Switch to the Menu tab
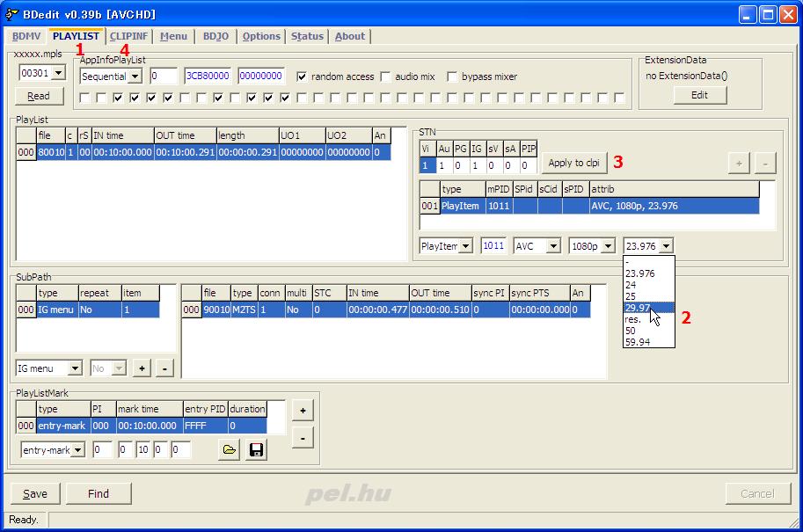The image size is (803, 532). (173, 36)
